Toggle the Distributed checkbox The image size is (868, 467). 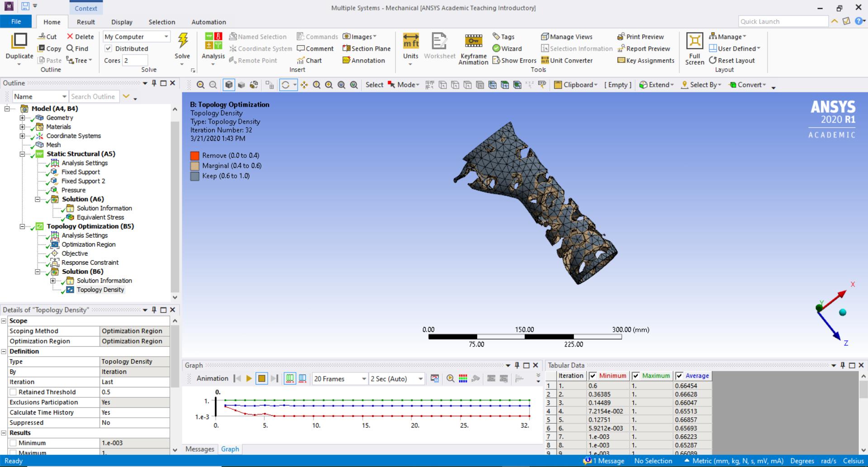(108, 48)
